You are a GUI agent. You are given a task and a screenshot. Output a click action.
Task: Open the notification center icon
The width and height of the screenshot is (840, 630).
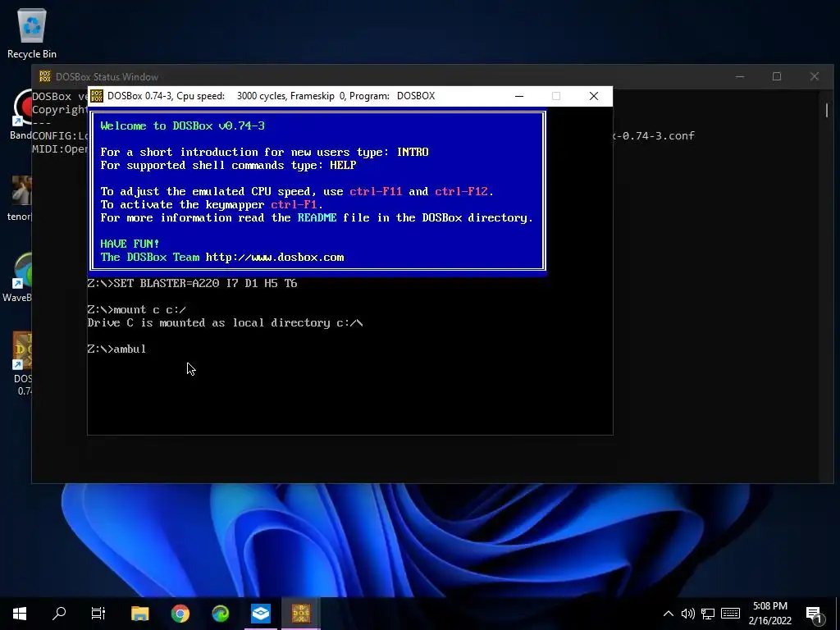(x=814, y=614)
